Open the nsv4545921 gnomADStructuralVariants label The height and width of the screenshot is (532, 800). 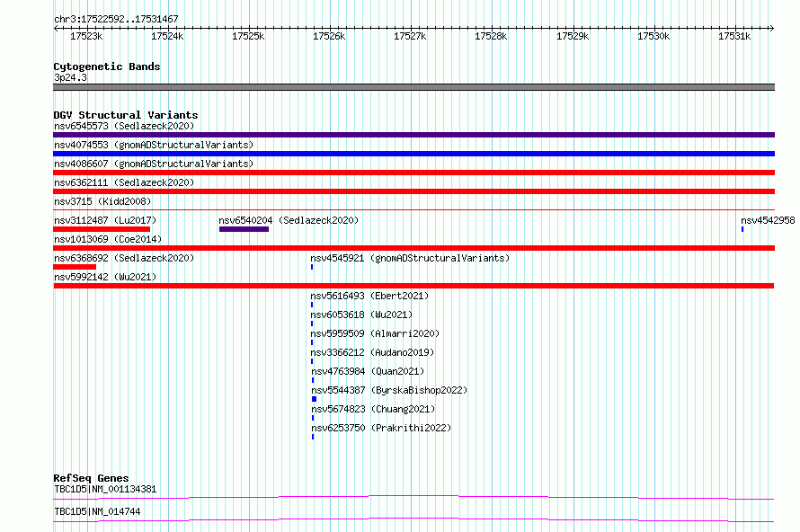pyautogui.click(x=410, y=258)
